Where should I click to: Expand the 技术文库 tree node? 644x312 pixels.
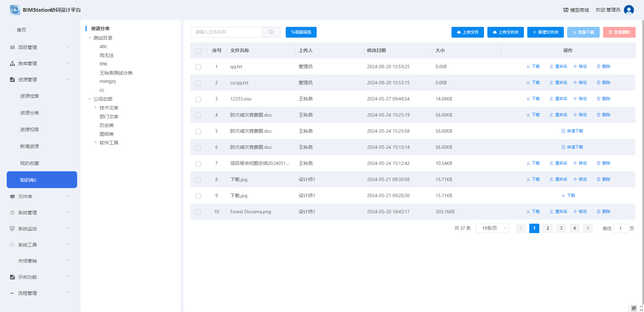(96, 108)
